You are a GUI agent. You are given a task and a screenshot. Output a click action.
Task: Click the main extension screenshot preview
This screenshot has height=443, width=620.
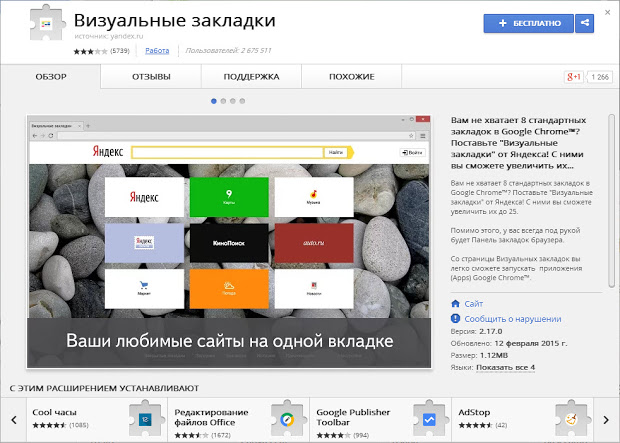(229, 242)
